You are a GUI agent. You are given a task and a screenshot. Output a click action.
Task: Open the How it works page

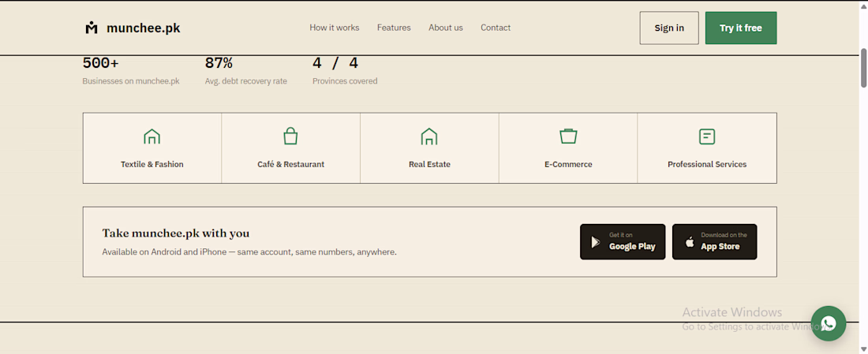tap(335, 28)
